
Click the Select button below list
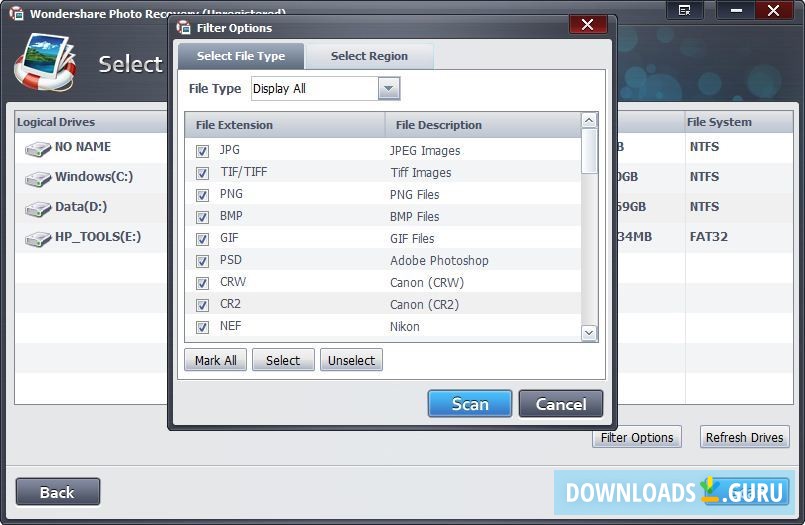(283, 360)
